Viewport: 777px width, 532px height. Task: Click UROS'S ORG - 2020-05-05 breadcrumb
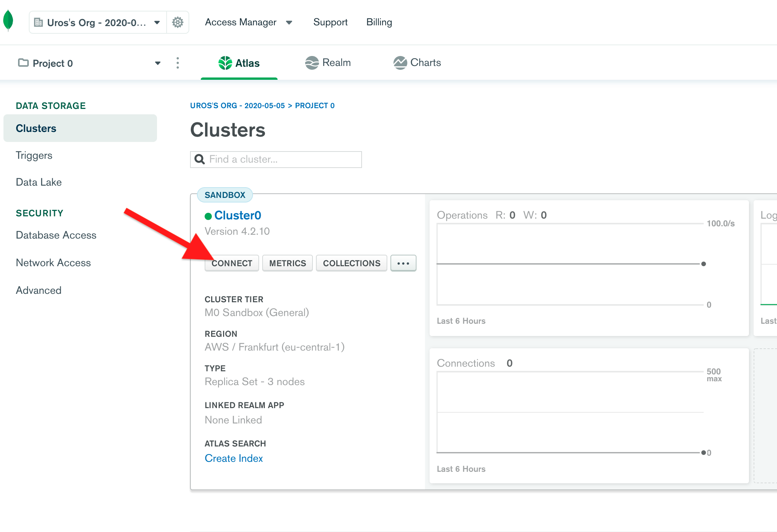click(x=238, y=105)
